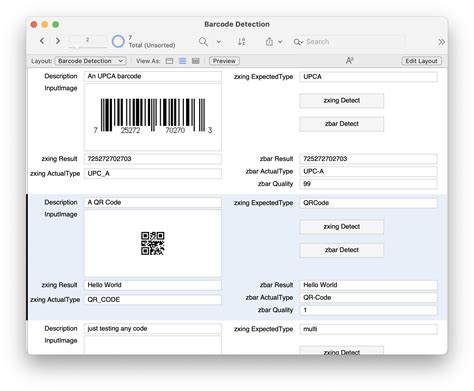Click zbar ActualType field QR-Code
The image size is (474, 391).
[368, 298]
